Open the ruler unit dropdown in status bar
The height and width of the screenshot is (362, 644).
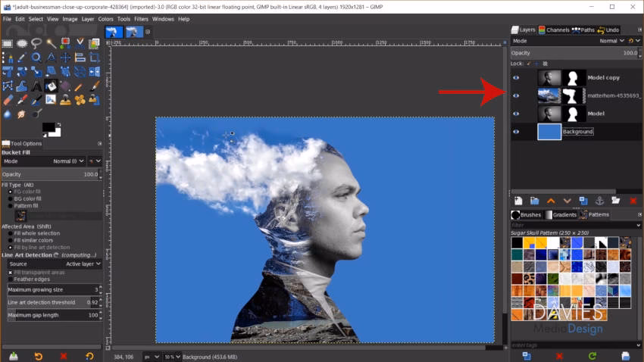coord(152,357)
